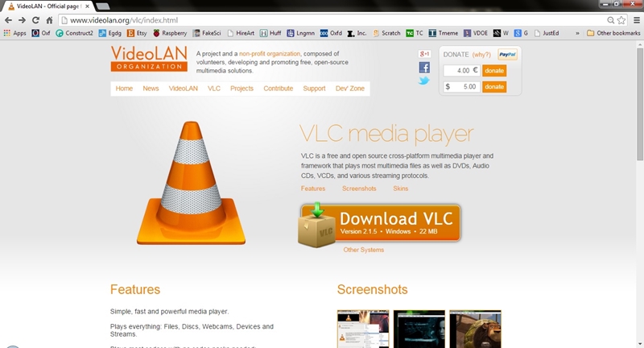Click the VideoLAN Organization logo
Screen dimensions: 644x348
coord(149,58)
